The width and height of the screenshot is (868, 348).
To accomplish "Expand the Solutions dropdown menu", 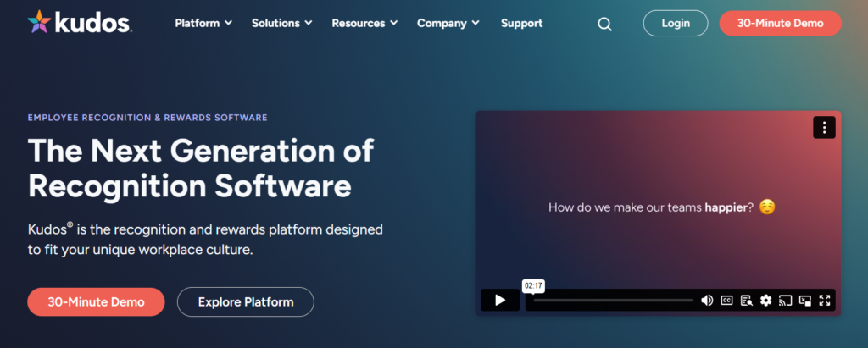I will [281, 23].
